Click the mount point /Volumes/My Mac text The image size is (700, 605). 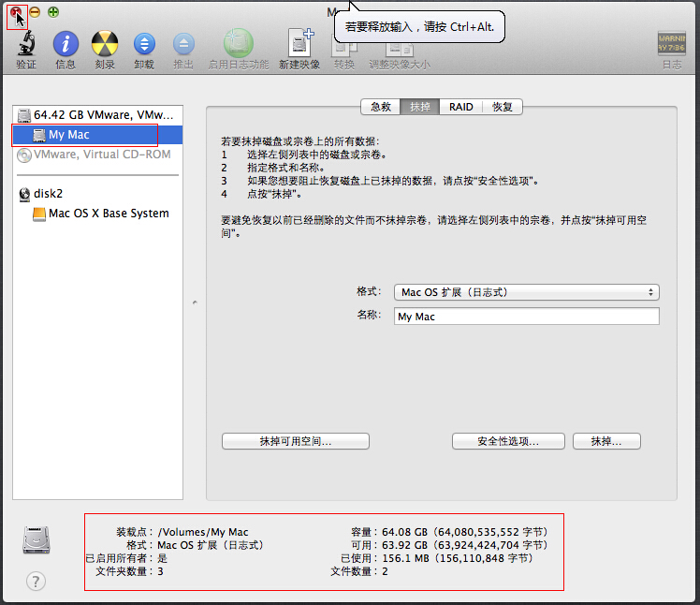tap(203, 532)
